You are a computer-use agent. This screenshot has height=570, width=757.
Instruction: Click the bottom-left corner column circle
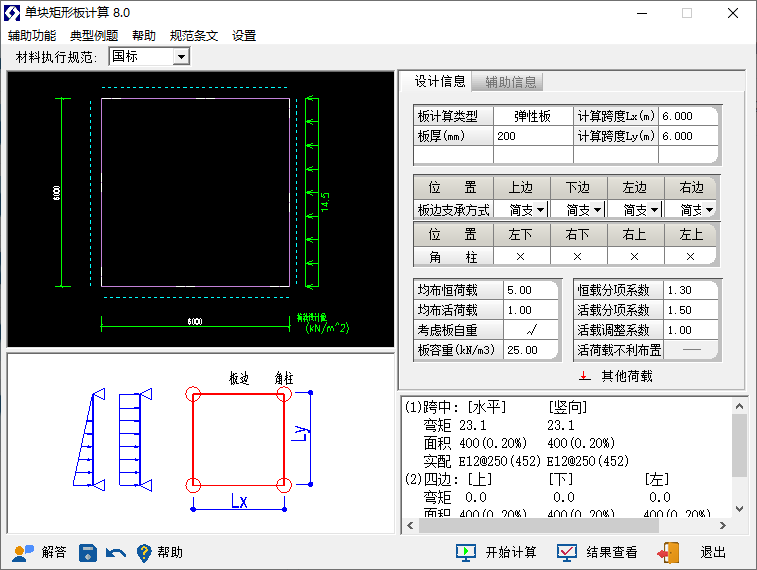193,485
